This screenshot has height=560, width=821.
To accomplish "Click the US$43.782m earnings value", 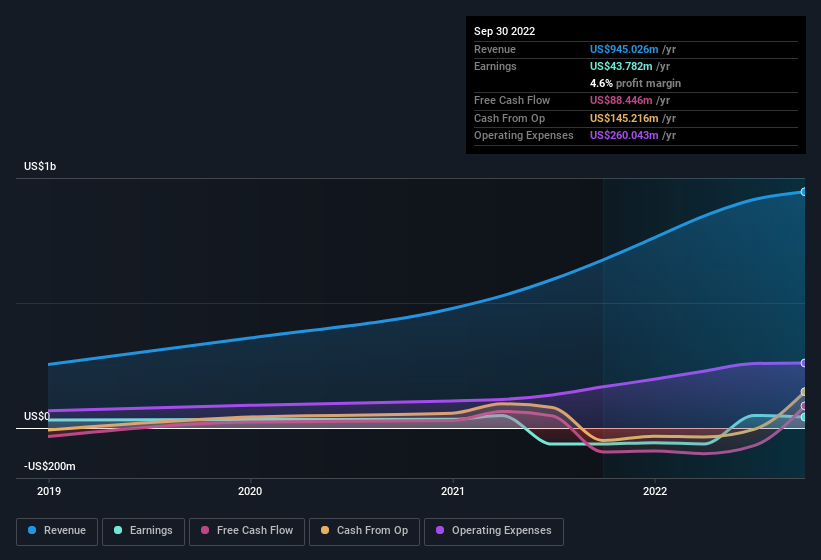I will tap(621, 66).
